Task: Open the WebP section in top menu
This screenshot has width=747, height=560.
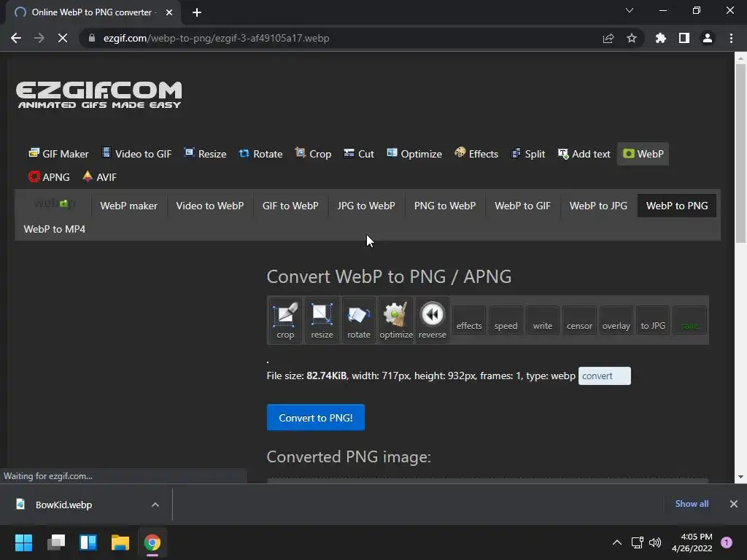Action: point(643,154)
